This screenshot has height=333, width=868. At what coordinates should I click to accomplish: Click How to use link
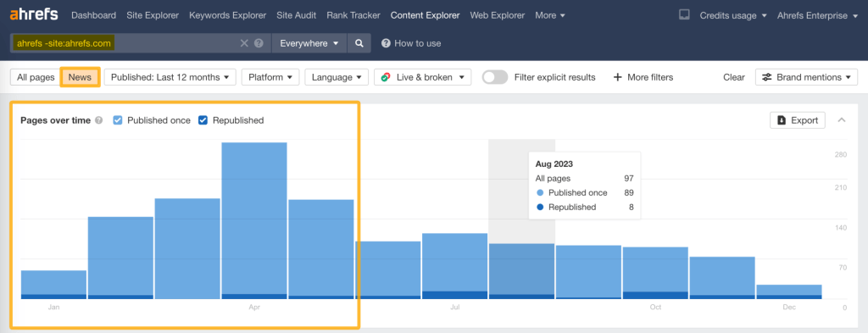[x=411, y=43]
